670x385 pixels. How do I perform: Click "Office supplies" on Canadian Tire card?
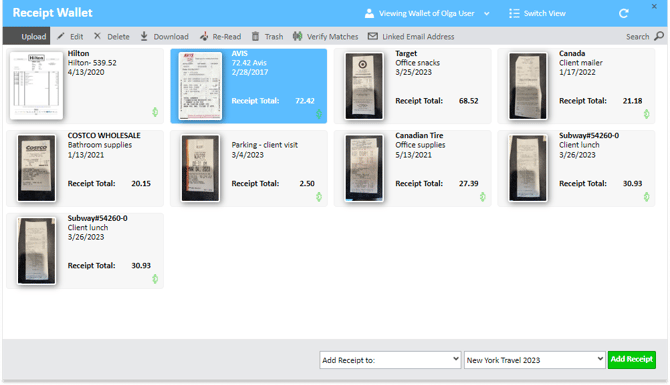[420, 145]
